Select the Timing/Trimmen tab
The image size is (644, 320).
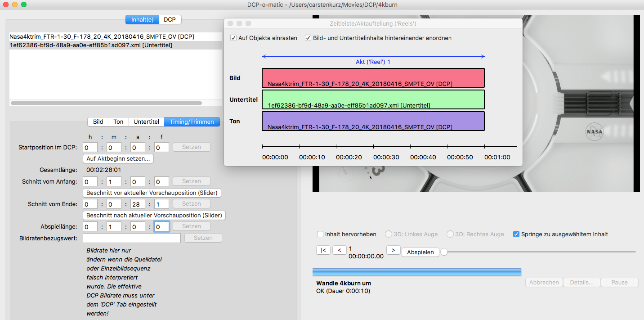(x=192, y=122)
